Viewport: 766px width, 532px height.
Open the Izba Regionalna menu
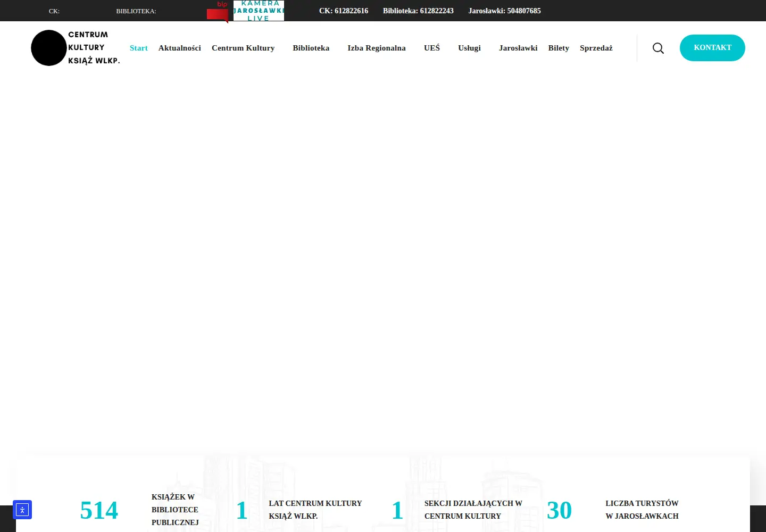tap(377, 48)
